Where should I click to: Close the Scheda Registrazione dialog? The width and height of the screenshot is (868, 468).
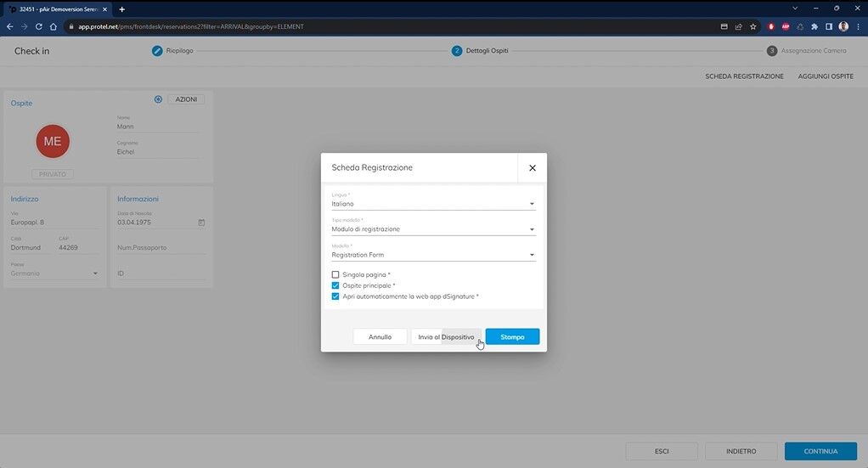[533, 168]
